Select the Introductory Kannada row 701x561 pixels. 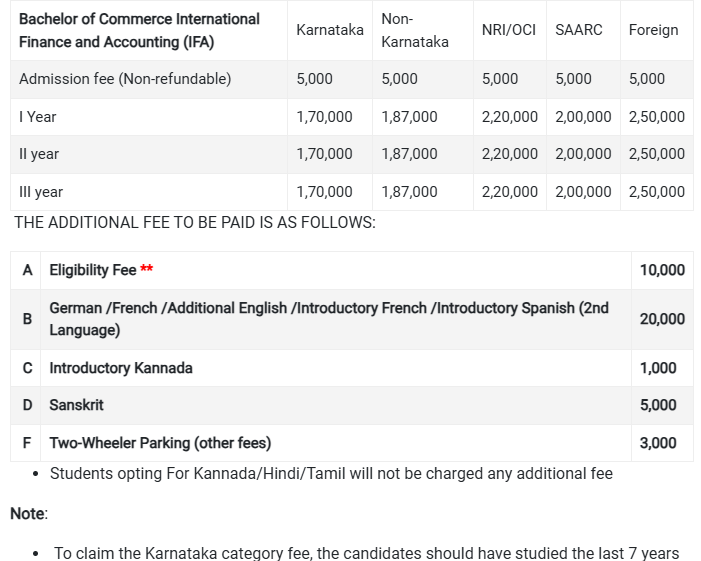click(352, 368)
